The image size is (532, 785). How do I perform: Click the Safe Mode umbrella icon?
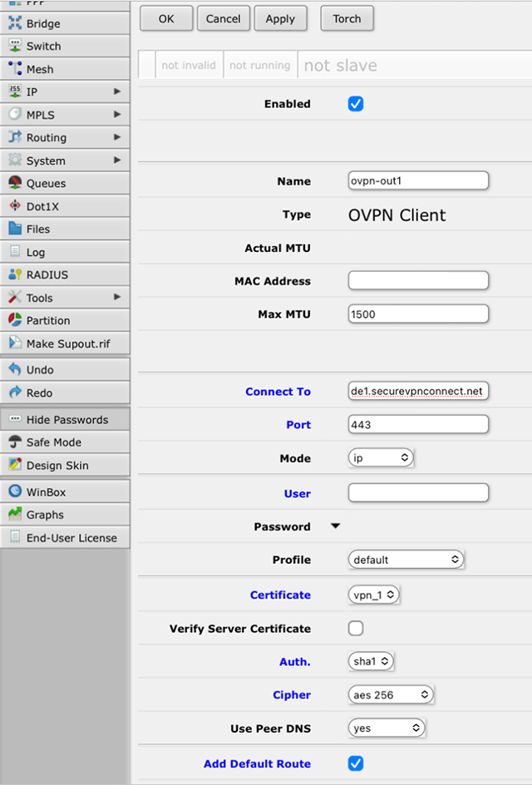click(x=15, y=442)
